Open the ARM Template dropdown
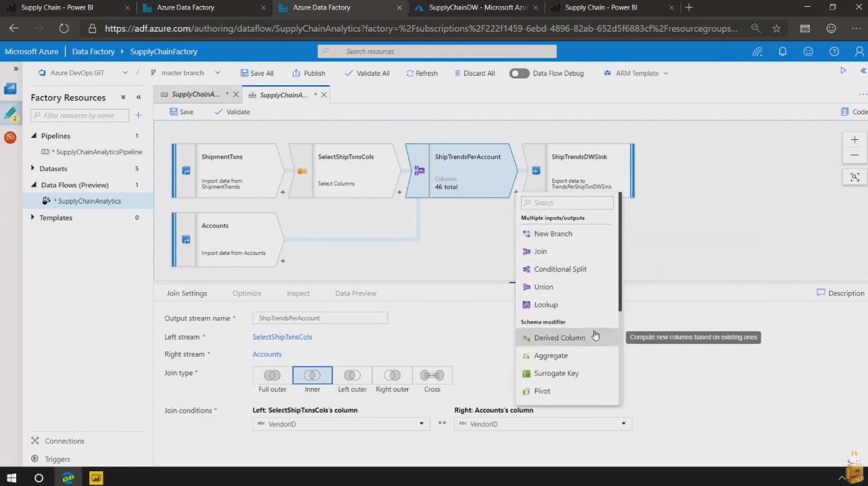 tap(636, 73)
